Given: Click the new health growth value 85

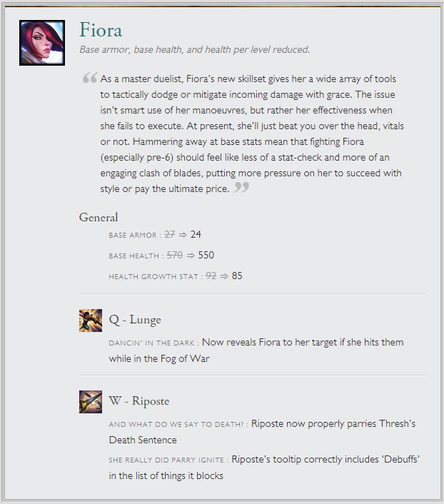Looking at the screenshot, I should click(237, 276).
